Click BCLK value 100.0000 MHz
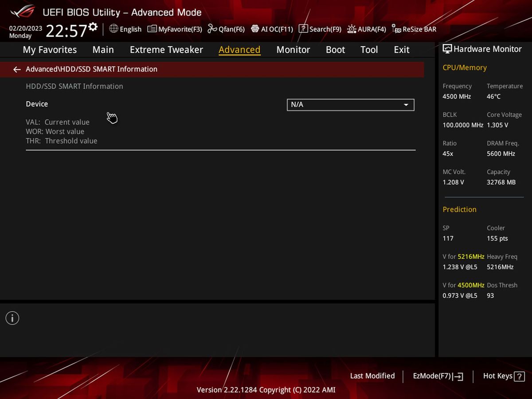Viewport: 532px width, 399px height. pyautogui.click(x=463, y=125)
